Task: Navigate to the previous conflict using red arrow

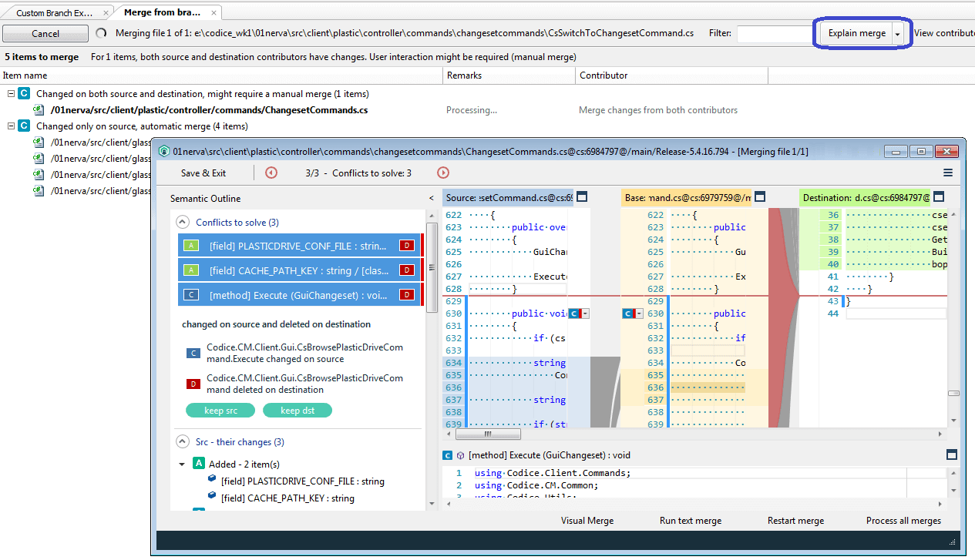Action: (271, 173)
